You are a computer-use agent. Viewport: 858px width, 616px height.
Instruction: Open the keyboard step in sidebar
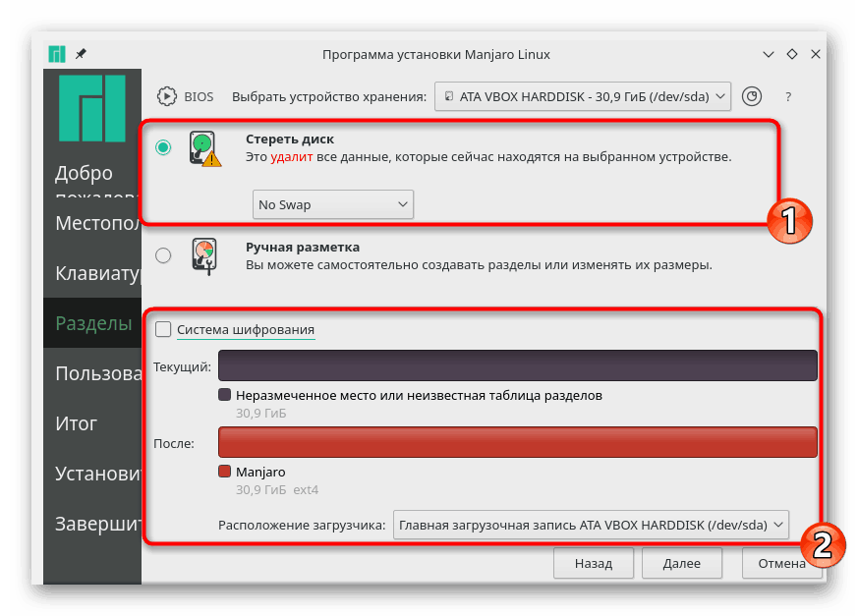click(92, 273)
